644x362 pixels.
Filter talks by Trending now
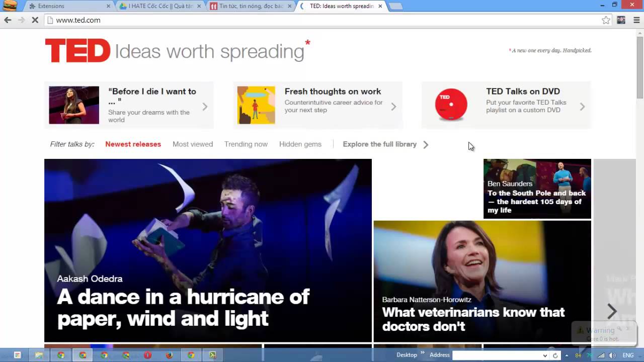click(246, 144)
